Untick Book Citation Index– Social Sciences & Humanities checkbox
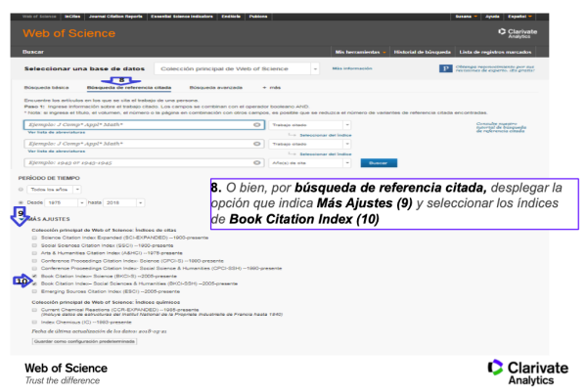This screenshot has width=587, height=392. [34, 283]
